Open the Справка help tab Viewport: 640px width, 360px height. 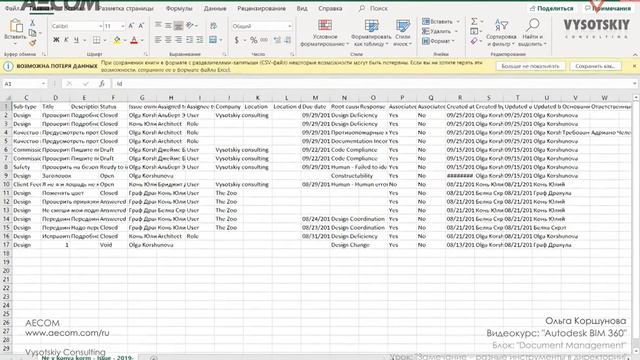[330, 8]
